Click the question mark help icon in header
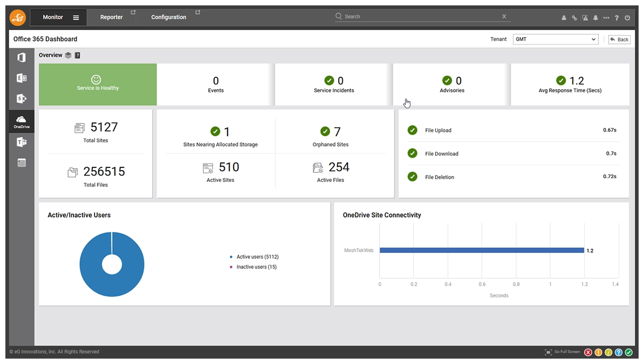This screenshot has width=644, height=364. tap(617, 18)
